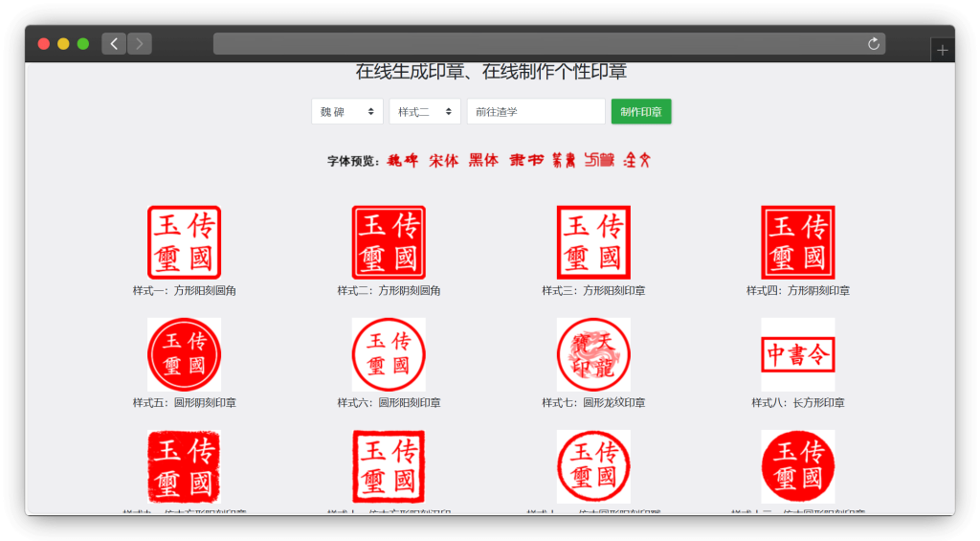The width and height of the screenshot is (980, 541).
Task: Click the caption 样式五：圆形阴刻印章
Action: pos(184,403)
